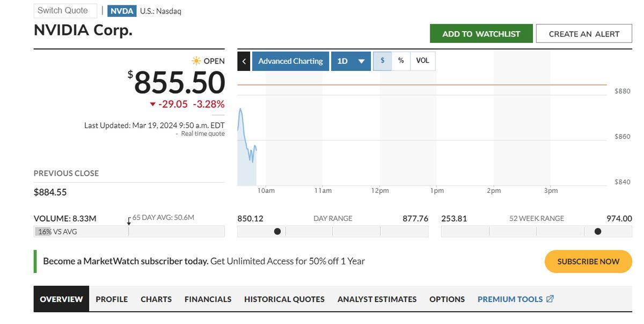Click the day range position dot
The image size is (644, 324).
pyautogui.click(x=277, y=232)
